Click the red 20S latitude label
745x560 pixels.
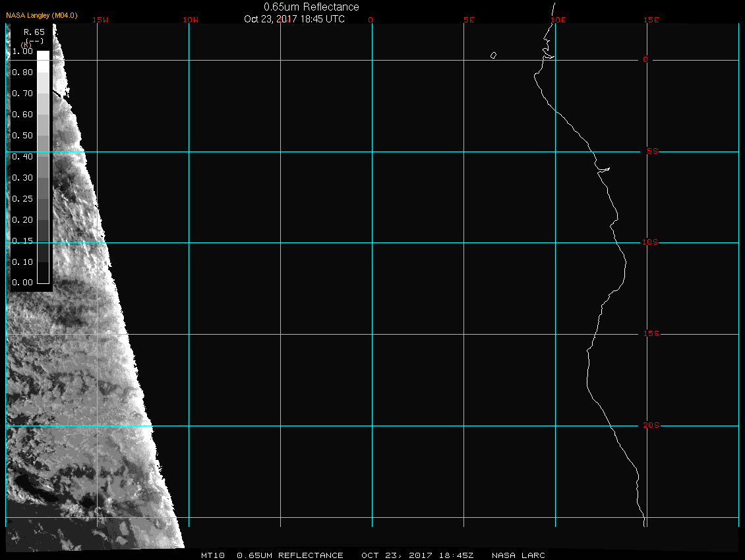coord(650,426)
